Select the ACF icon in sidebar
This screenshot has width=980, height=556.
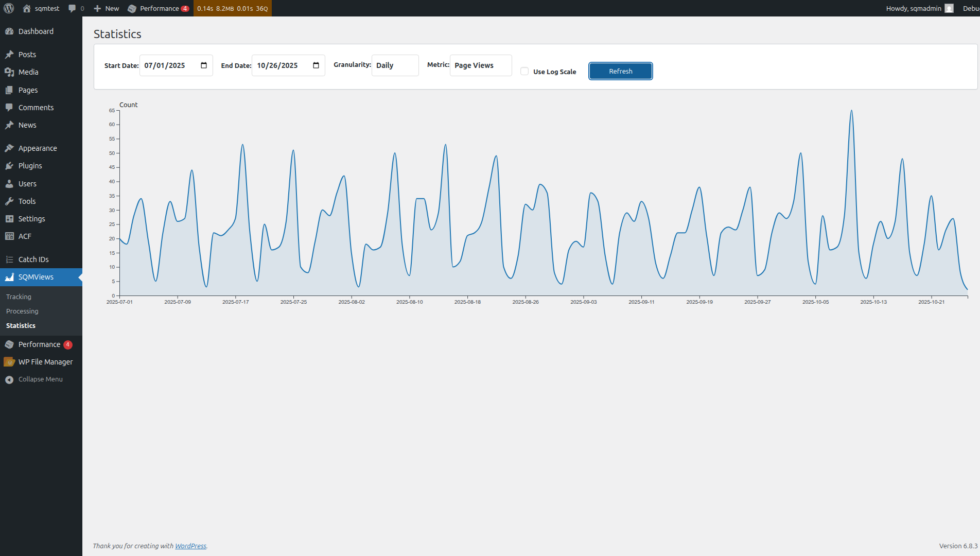[x=10, y=236]
